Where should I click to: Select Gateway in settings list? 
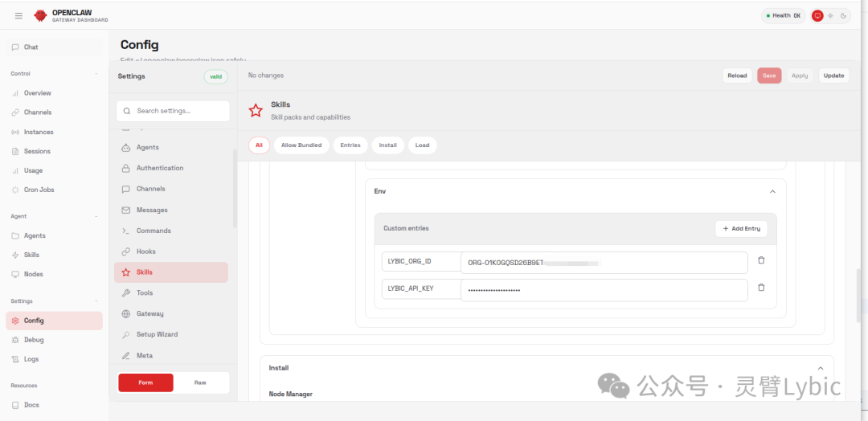click(149, 313)
